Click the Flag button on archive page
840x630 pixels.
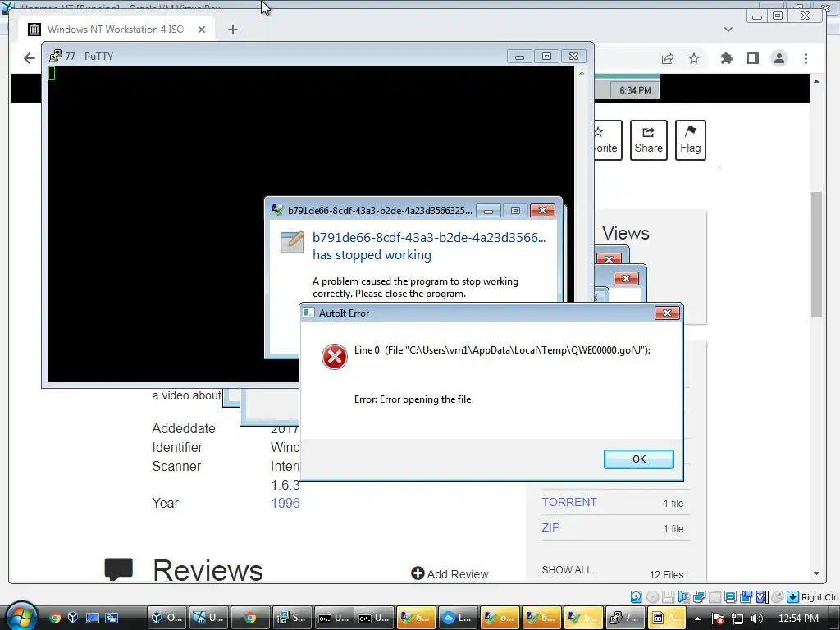[691, 140]
